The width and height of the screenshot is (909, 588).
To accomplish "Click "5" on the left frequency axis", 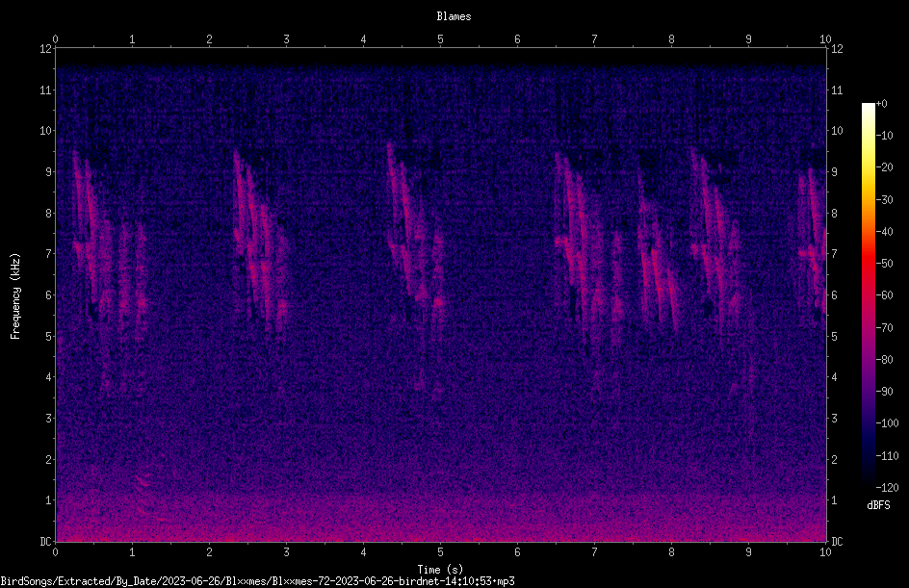I will [x=48, y=336].
